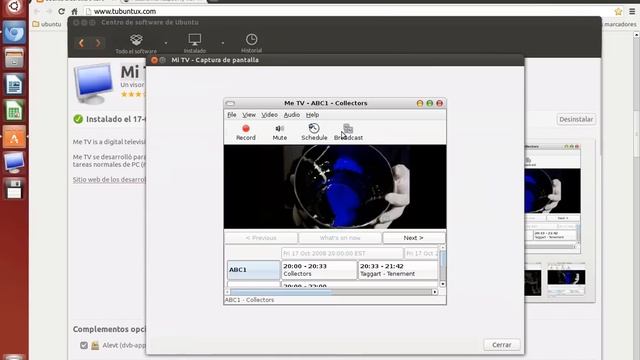This screenshot has width=640, height=360.
Task: Open LibreOffice Calc from the dock
Action: coord(14,111)
